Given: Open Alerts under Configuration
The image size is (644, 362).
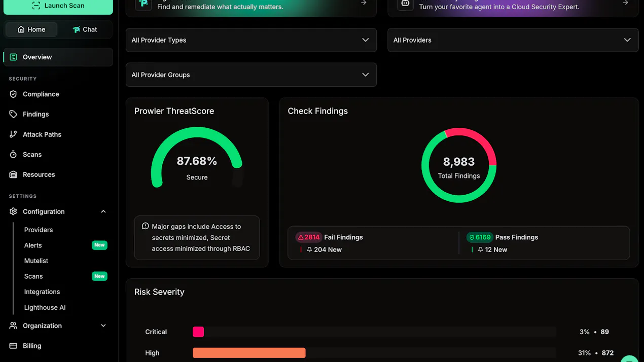Looking at the screenshot, I should (x=33, y=245).
